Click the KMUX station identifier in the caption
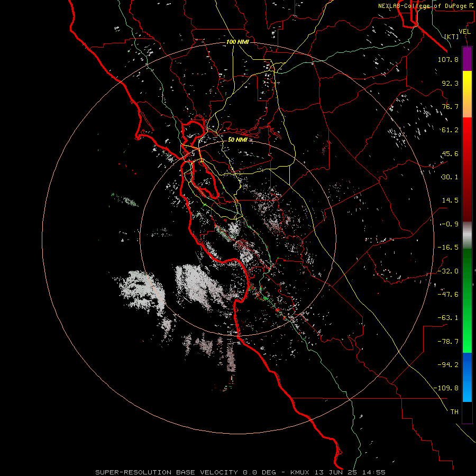 pos(300,472)
